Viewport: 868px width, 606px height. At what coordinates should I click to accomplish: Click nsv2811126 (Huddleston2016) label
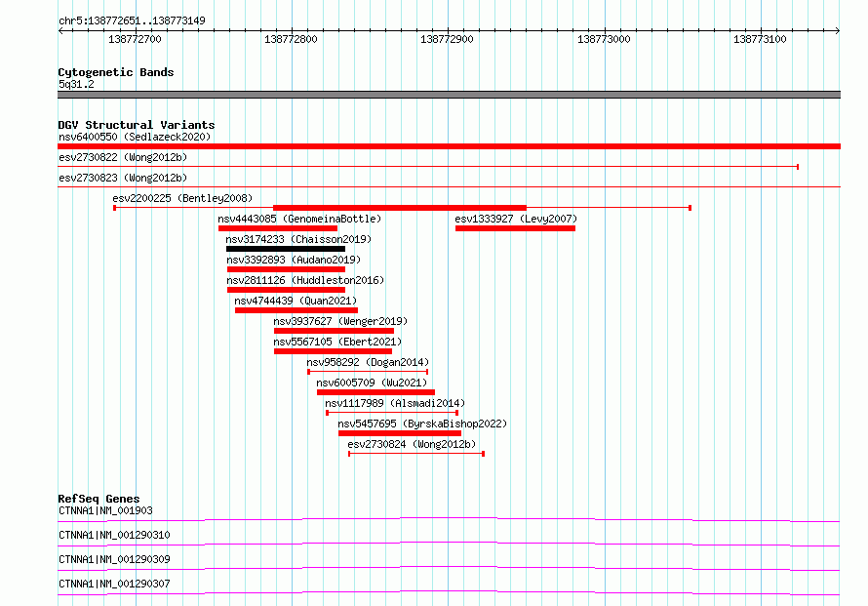(x=305, y=280)
